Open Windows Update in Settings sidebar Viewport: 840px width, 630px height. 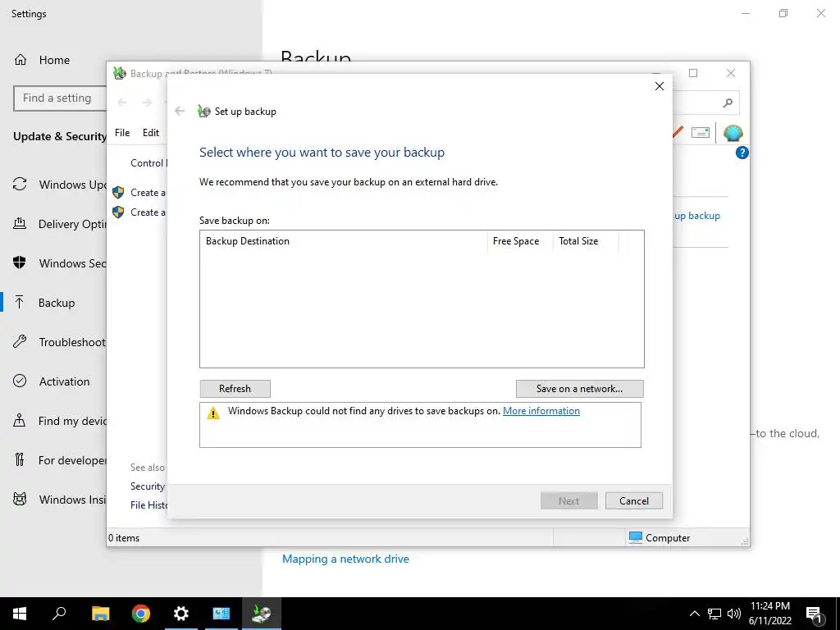(60, 185)
